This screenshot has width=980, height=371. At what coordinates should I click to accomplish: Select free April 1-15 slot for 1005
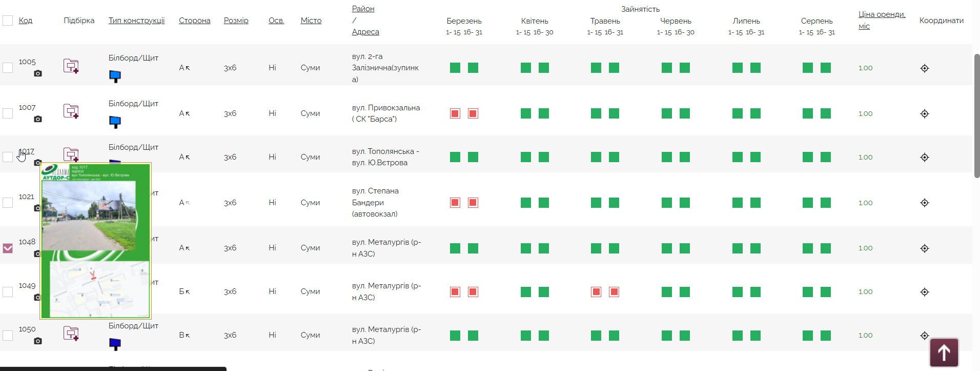[x=526, y=68]
